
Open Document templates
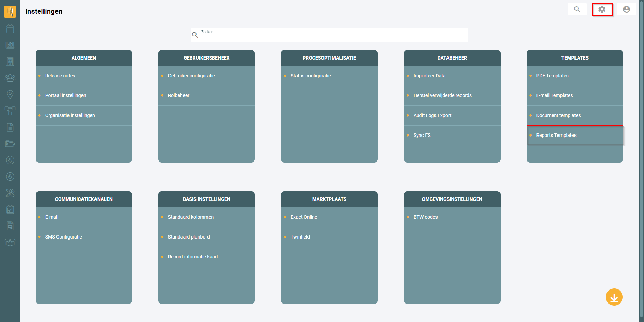[575, 115]
